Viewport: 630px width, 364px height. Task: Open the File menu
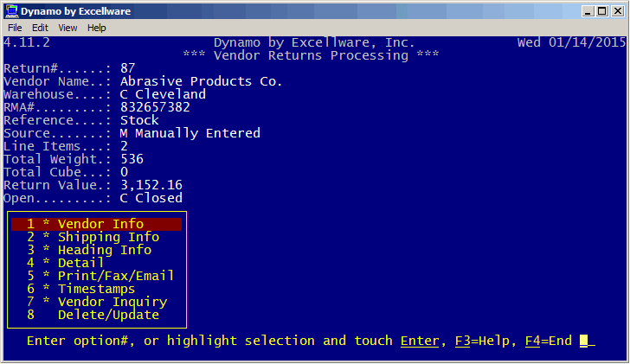(15, 28)
